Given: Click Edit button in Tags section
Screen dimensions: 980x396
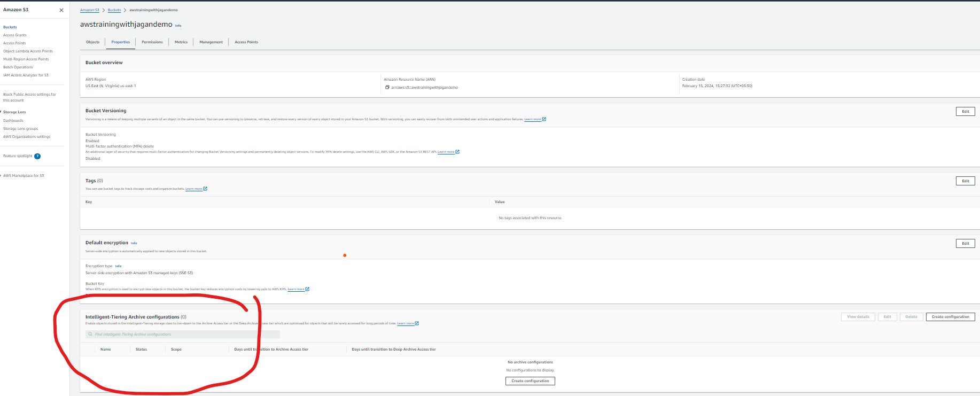Looking at the screenshot, I should (x=965, y=181).
